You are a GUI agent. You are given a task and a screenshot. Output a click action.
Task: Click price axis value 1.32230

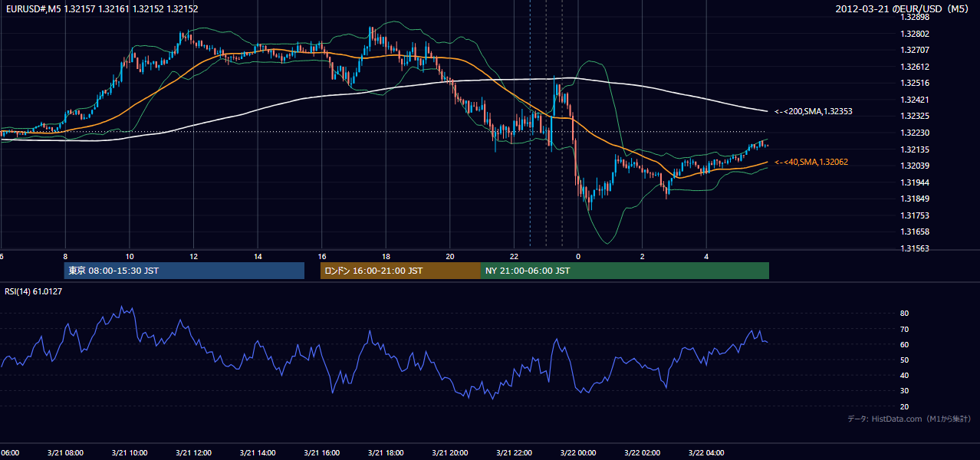[916, 133]
